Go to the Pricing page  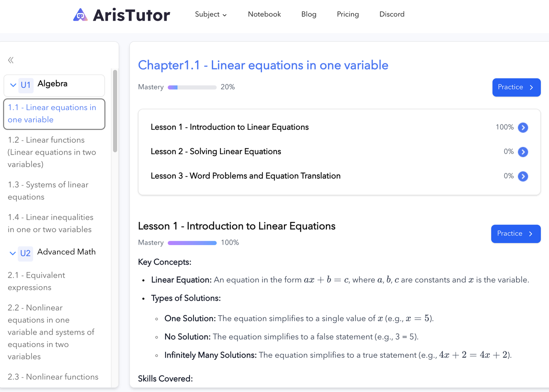click(348, 14)
